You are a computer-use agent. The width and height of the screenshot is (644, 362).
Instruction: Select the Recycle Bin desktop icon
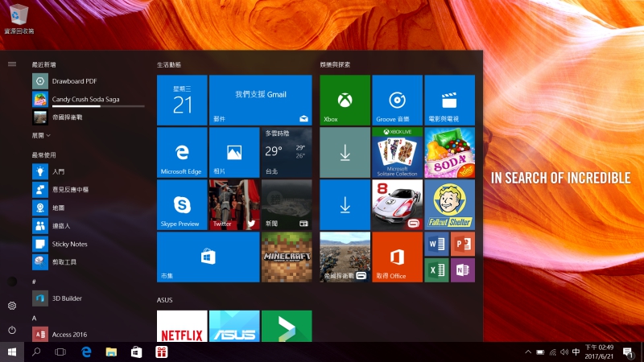tap(19, 19)
